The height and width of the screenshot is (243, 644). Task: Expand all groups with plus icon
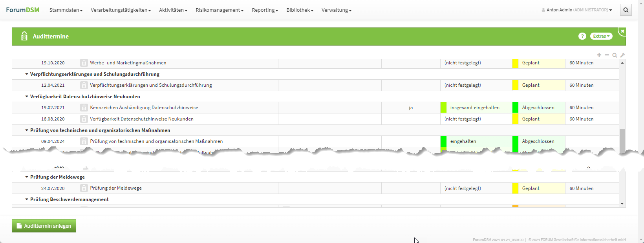(x=599, y=55)
